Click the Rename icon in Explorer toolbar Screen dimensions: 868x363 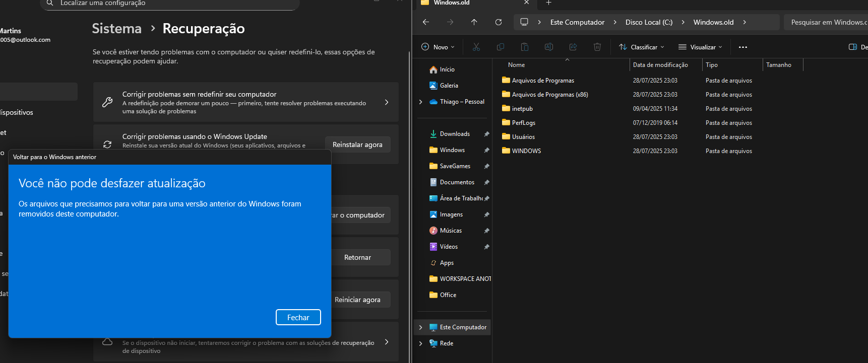548,47
